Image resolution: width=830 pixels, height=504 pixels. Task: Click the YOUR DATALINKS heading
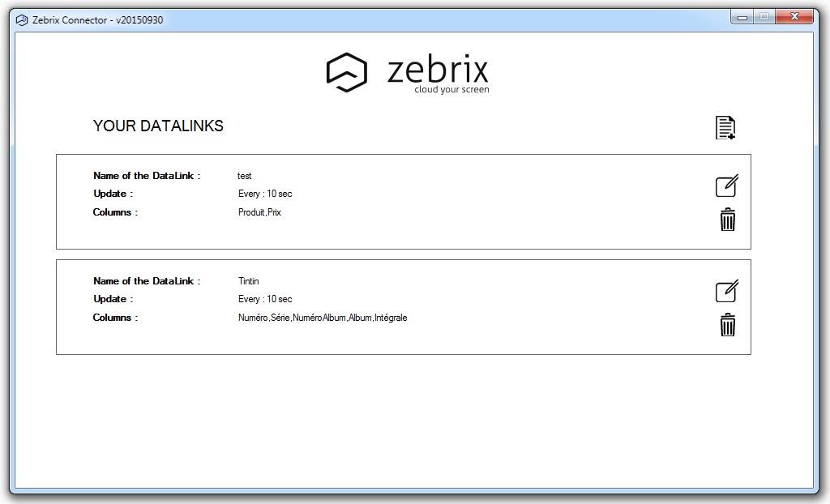158,126
